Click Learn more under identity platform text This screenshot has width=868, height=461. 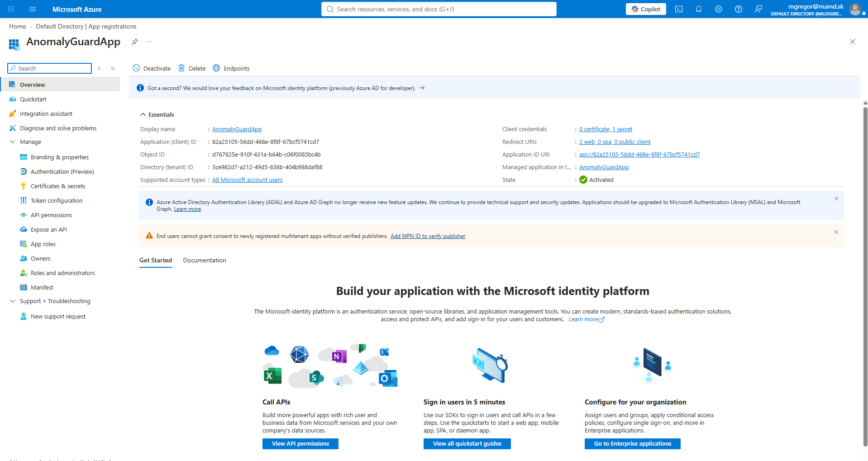[586, 319]
